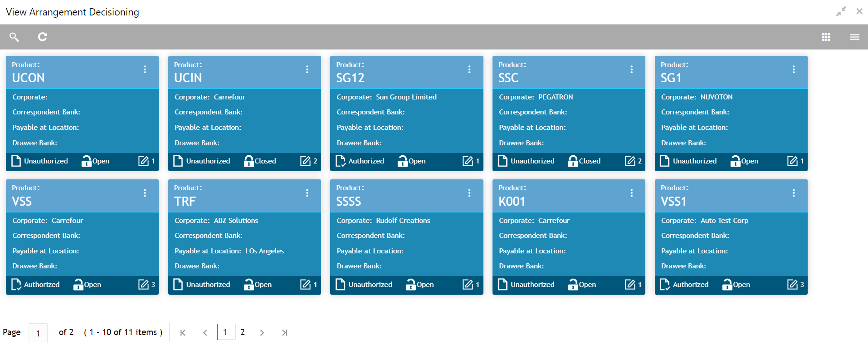The image size is (868, 346).
Task: Click 'Corporate: NUVOTON' text
Action: pyautogui.click(x=697, y=97)
